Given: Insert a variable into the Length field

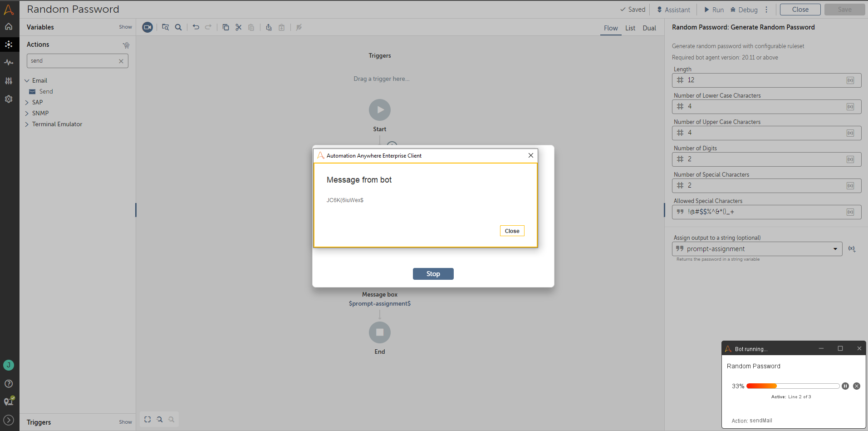Looking at the screenshot, I should [x=850, y=80].
